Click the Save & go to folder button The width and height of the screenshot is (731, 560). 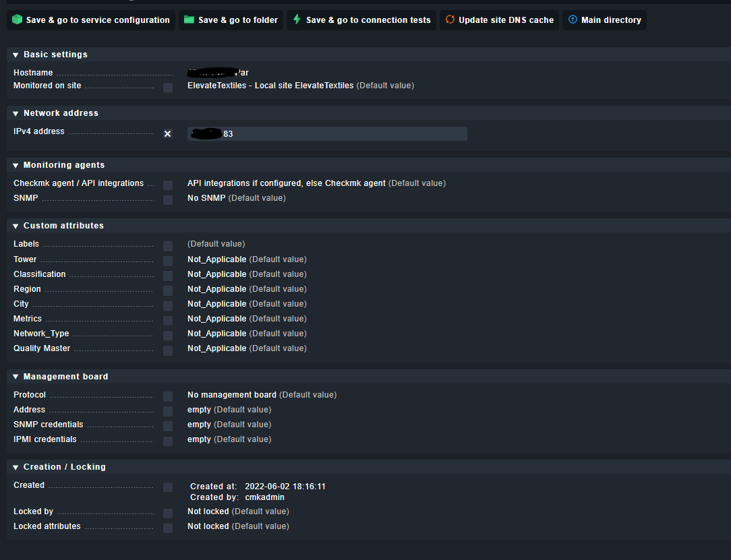tap(231, 20)
